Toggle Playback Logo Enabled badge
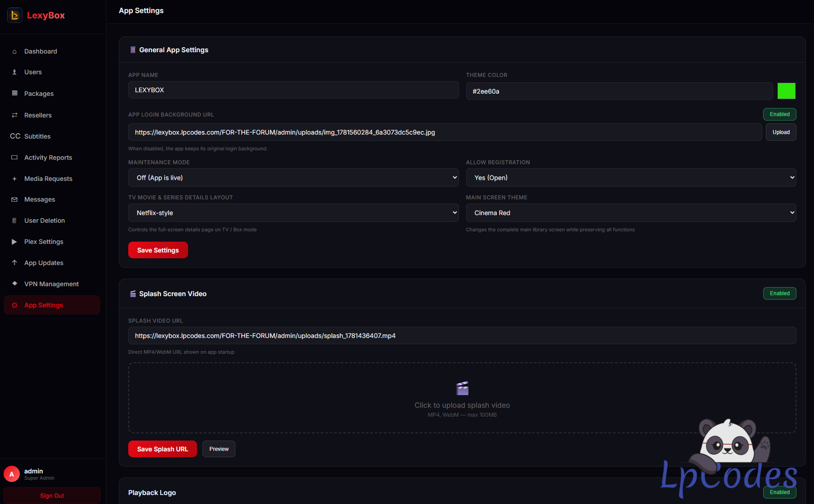 779,492
